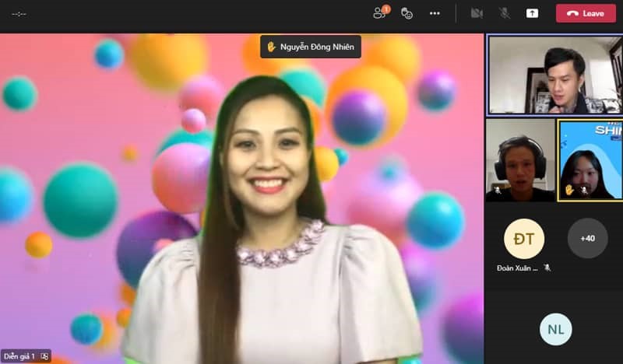Open the More actions ellipsis menu
Screen dimensions: 623x364
435,13
